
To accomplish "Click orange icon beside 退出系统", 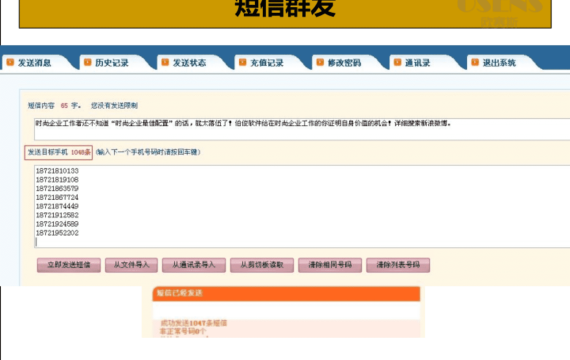I will pos(475,63).
